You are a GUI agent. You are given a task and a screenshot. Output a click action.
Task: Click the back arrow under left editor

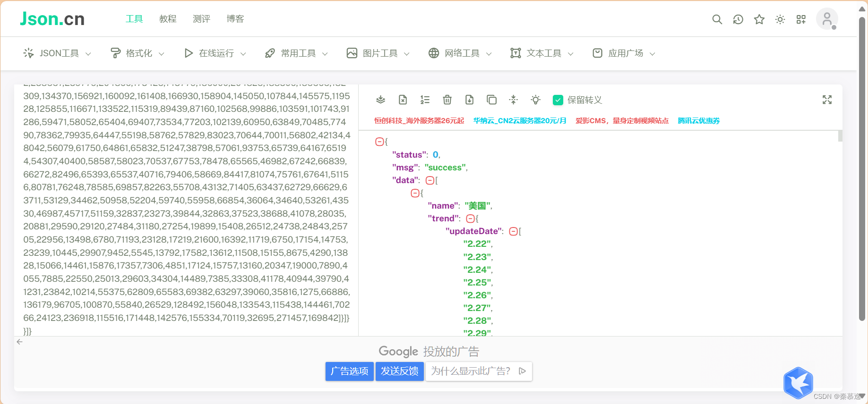pos(19,342)
